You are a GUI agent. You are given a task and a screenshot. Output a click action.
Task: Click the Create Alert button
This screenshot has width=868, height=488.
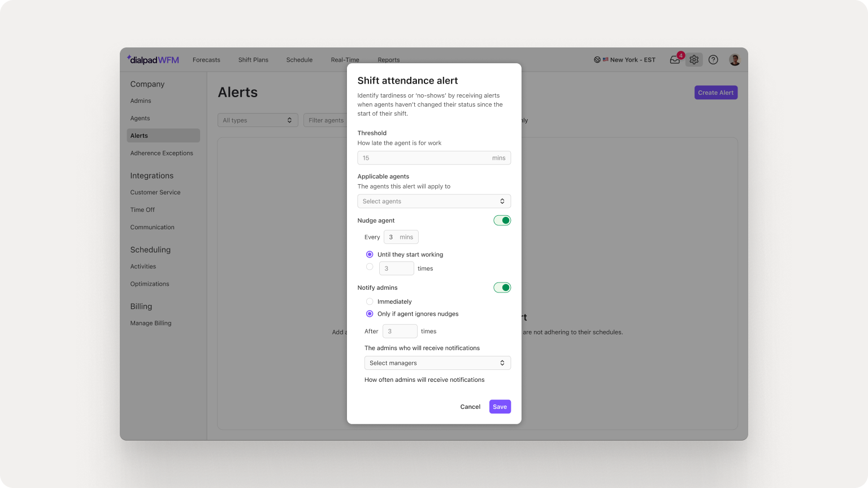(716, 93)
